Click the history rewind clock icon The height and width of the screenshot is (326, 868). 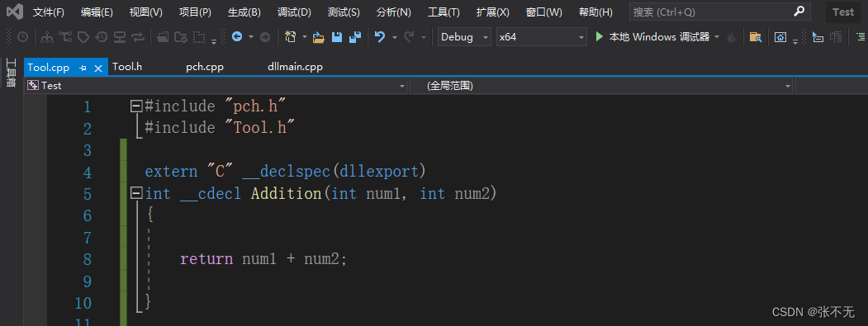coord(102,37)
